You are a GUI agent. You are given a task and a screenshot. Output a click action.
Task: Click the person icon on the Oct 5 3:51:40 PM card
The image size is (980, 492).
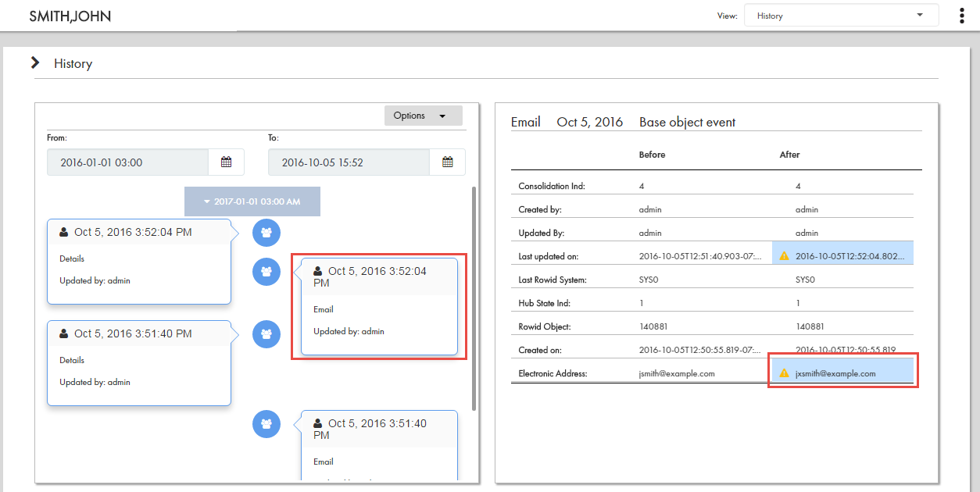point(62,333)
